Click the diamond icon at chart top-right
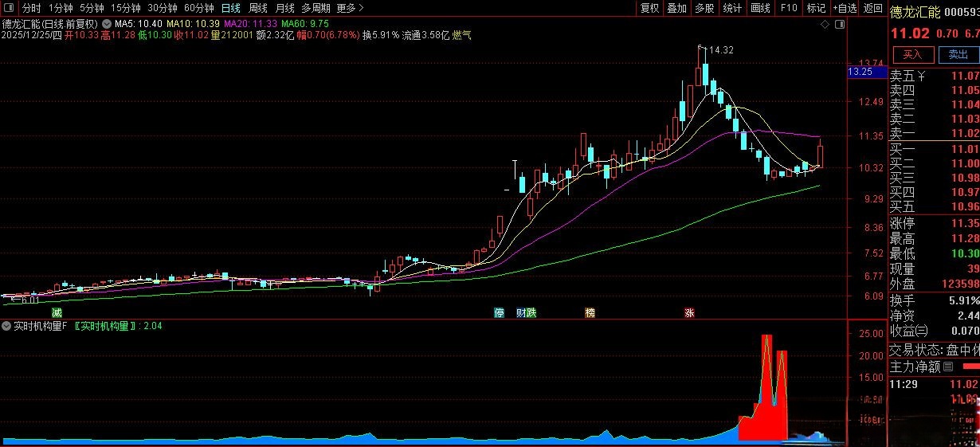980x447 pixels. point(825,24)
